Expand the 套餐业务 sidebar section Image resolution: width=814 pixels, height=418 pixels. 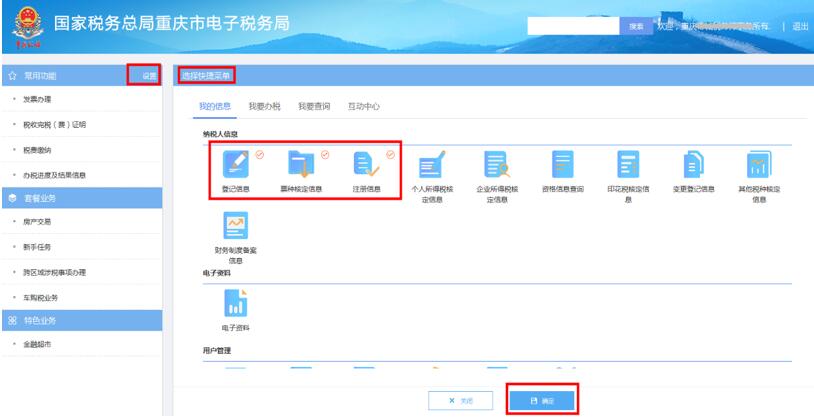[x=45, y=198]
